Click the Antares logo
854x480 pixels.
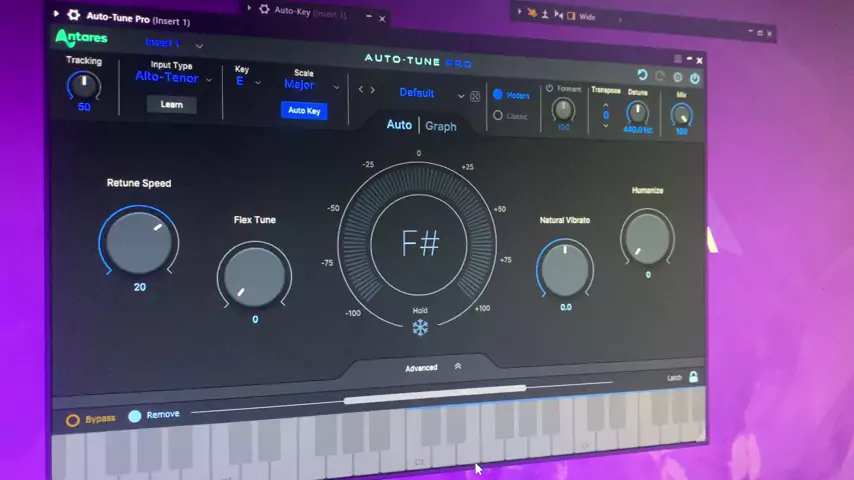click(x=82, y=38)
